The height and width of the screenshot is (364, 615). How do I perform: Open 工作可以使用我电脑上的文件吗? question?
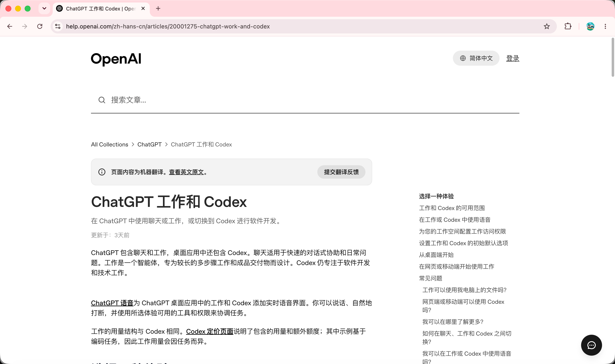(464, 290)
